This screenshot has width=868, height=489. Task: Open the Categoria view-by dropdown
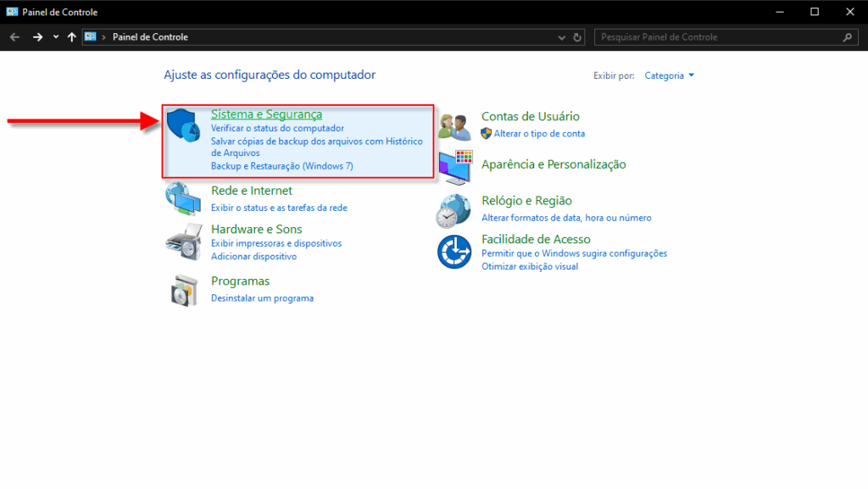670,75
